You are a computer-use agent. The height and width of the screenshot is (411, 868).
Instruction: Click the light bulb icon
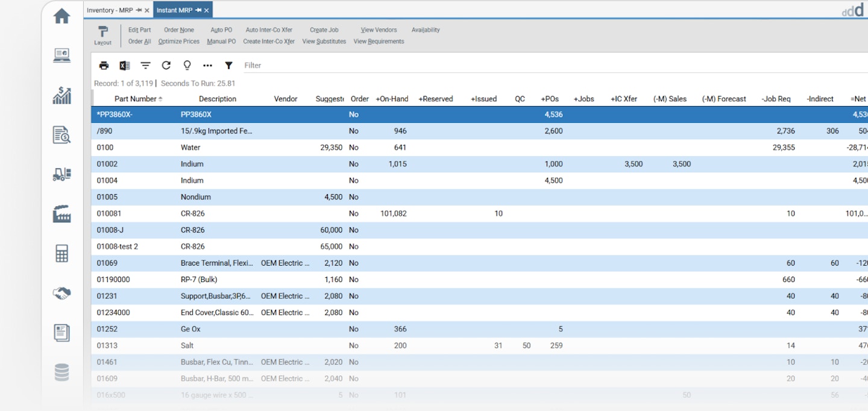187,65
